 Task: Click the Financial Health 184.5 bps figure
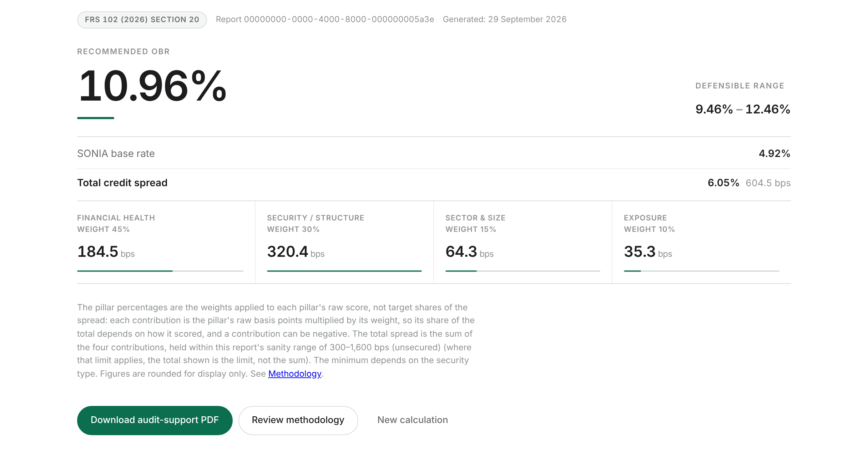[106, 252]
